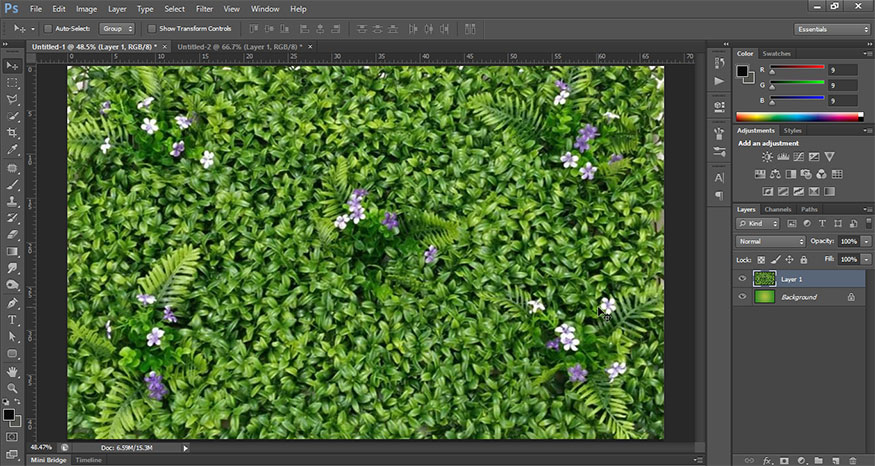The image size is (875, 466).
Task: Open the Group auto-select dropdown
Action: pyautogui.click(x=117, y=29)
